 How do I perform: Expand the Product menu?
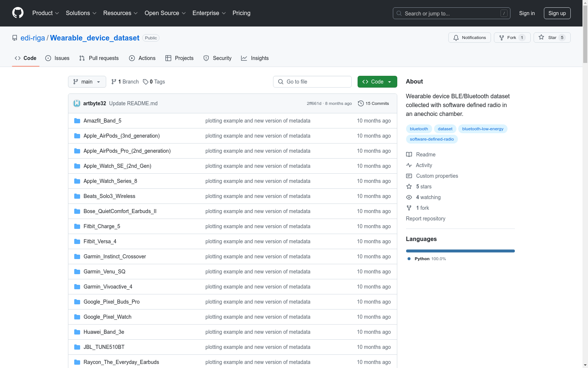46,13
